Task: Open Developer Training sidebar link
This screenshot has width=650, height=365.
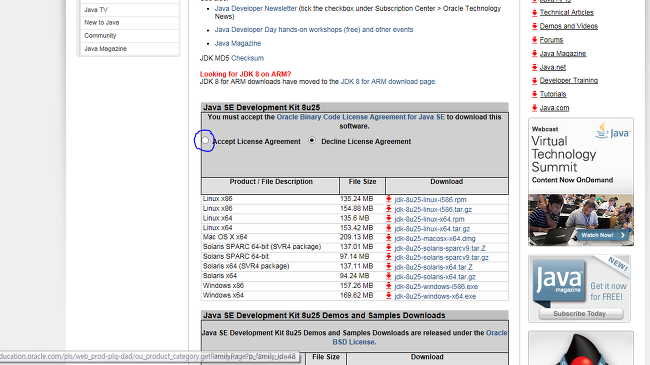Action: point(569,80)
